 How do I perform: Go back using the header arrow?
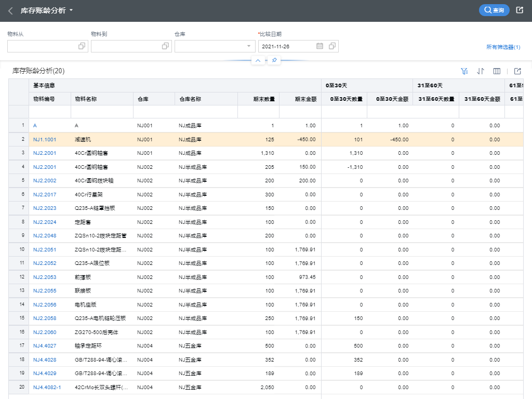pyautogui.click(x=10, y=11)
